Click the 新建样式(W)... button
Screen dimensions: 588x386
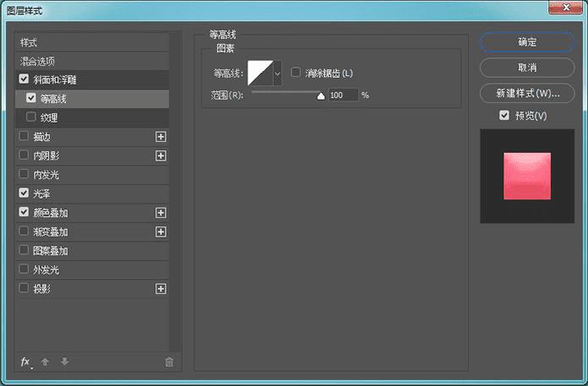coord(527,93)
